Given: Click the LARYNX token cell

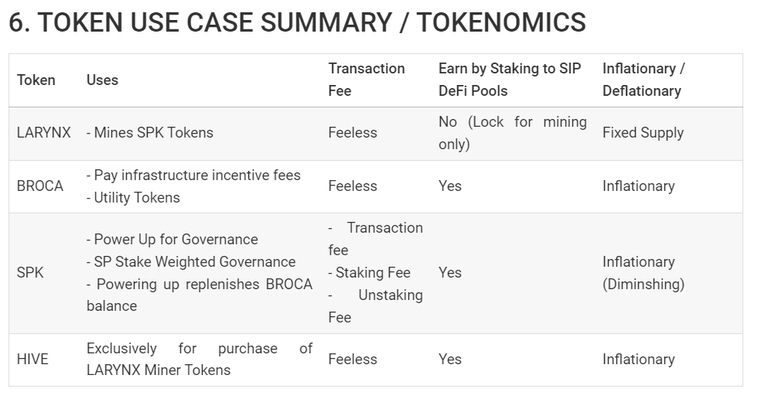Looking at the screenshot, I should tap(44, 132).
